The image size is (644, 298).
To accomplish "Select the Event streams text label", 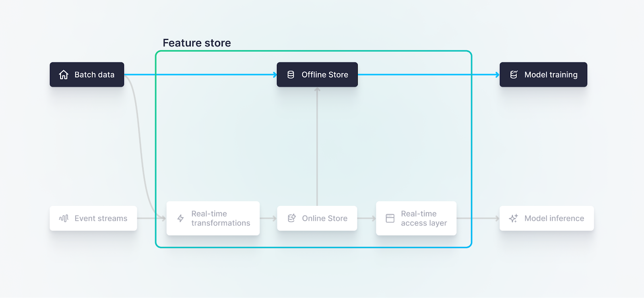I will click(x=101, y=218).
